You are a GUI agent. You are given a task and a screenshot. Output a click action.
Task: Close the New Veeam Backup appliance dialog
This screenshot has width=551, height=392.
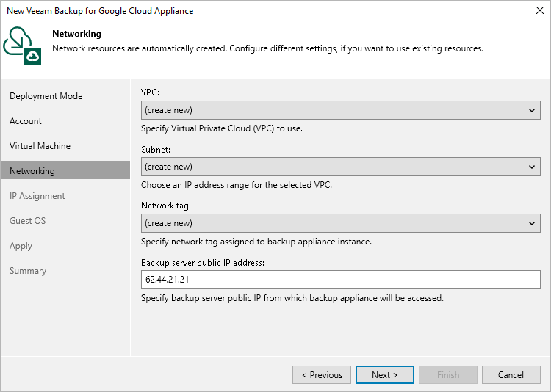click(x=540, y=10)
